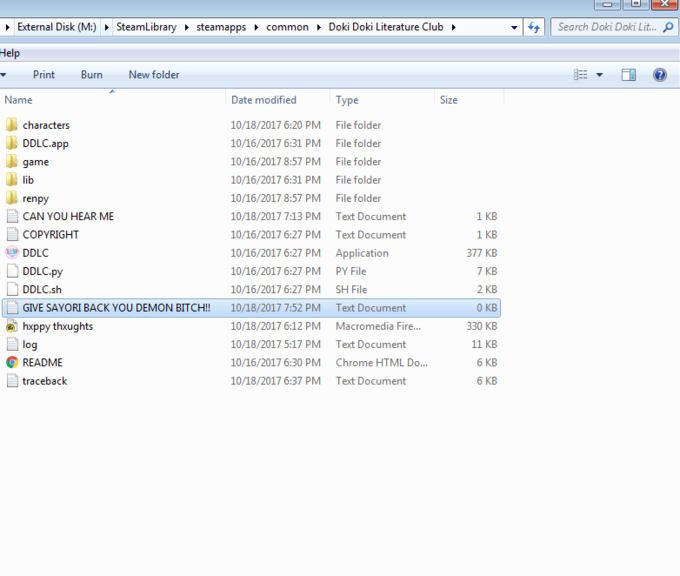Click the Burn toolbar button
The width and height of the screenshot is (680, 576).
92,75
